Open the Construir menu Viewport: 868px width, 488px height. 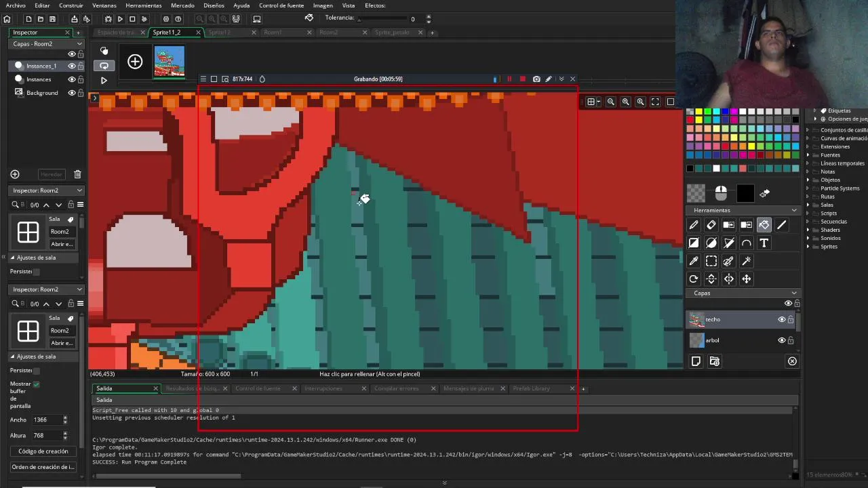(71, 5)
